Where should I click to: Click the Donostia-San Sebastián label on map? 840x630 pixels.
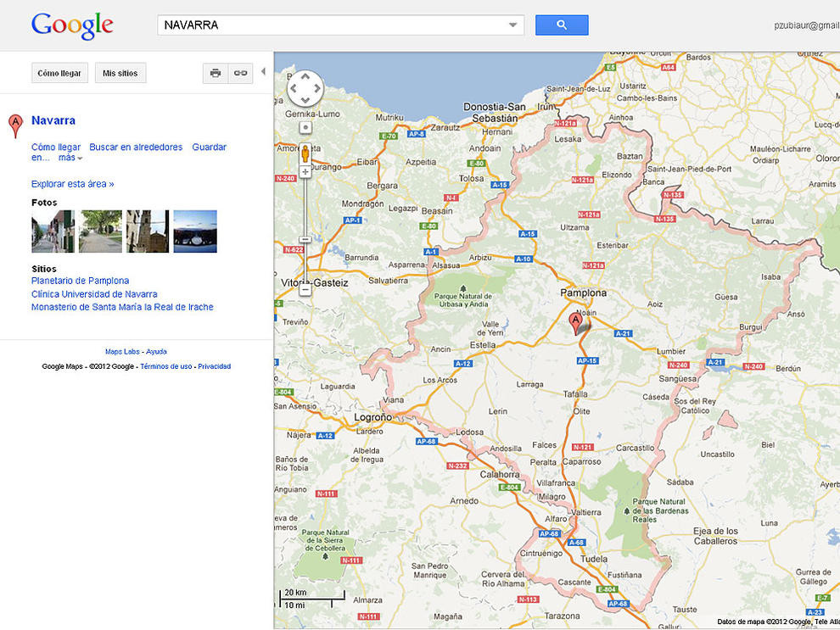tap(495, 113)
